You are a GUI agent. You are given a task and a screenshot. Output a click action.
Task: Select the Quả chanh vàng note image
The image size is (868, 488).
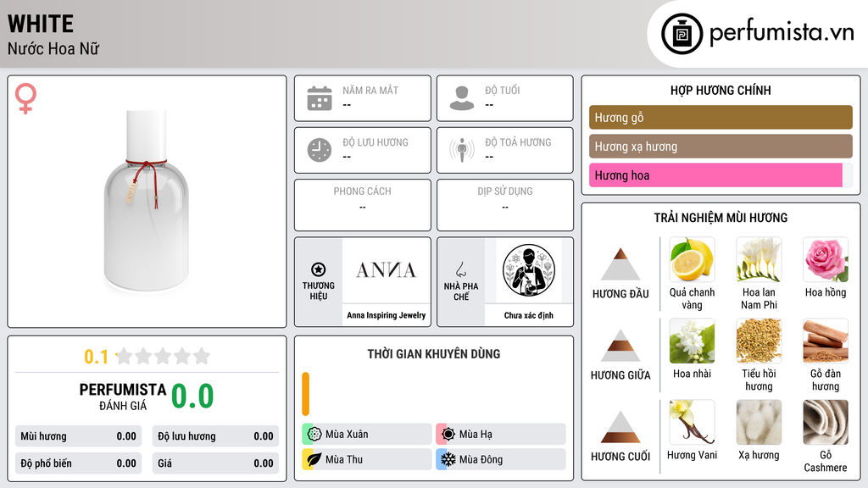[692, 260]
